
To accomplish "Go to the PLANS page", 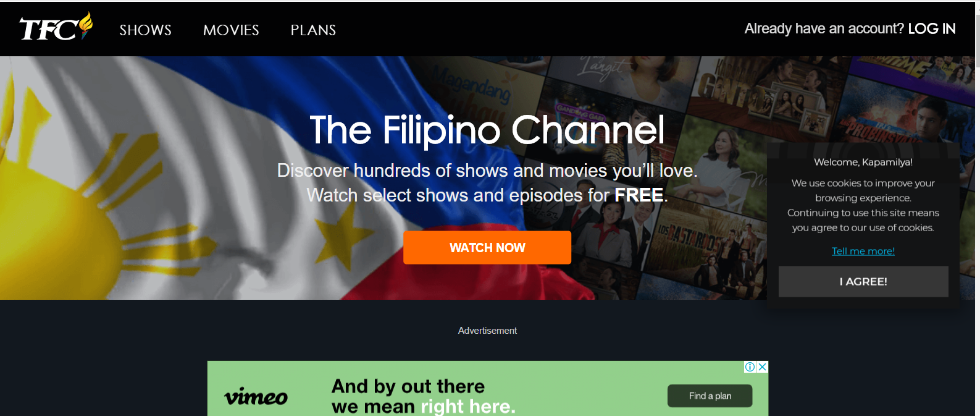I will click(x=313, y=30).
